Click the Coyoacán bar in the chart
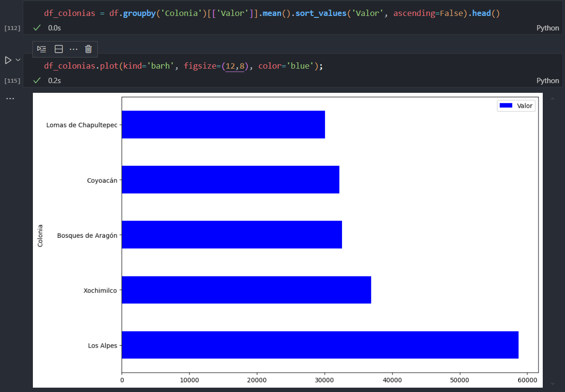The height and width of the screenshot is (392, 565). coord(231,180)
